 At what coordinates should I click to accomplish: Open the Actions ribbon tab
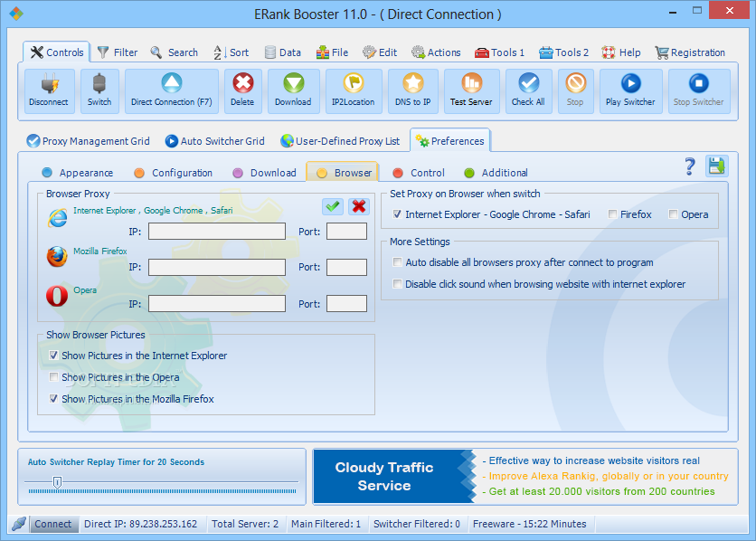click(x=436, y=52)
